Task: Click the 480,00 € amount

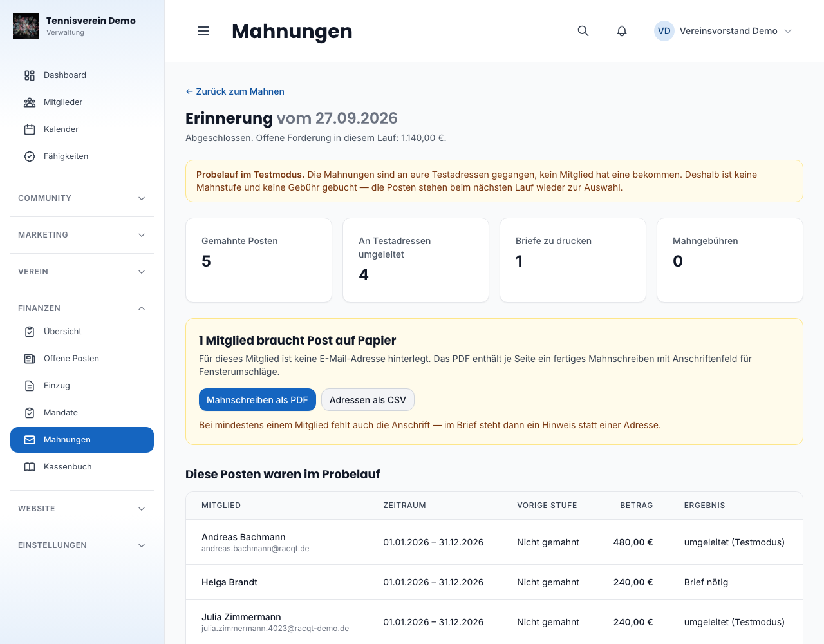Action: click(x=633, y=542)
